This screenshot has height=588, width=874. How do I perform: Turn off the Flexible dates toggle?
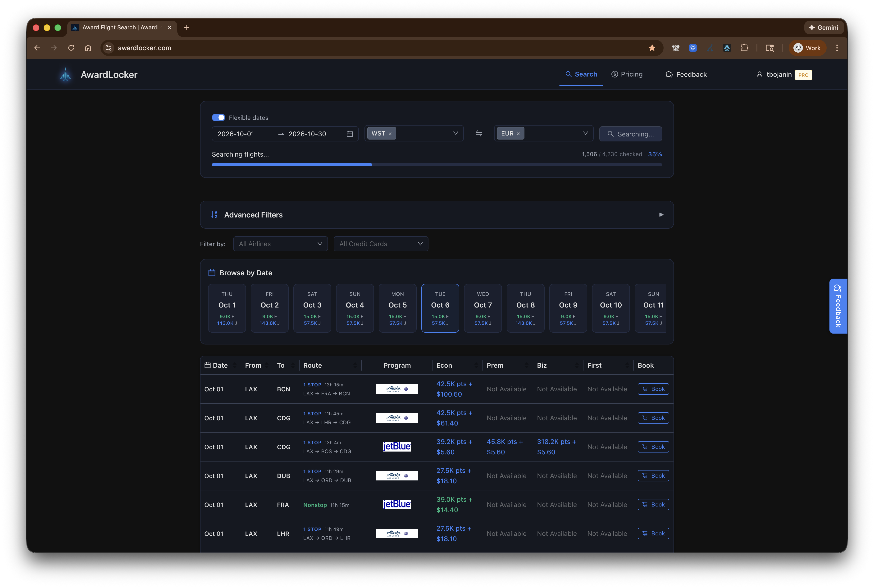218,118
